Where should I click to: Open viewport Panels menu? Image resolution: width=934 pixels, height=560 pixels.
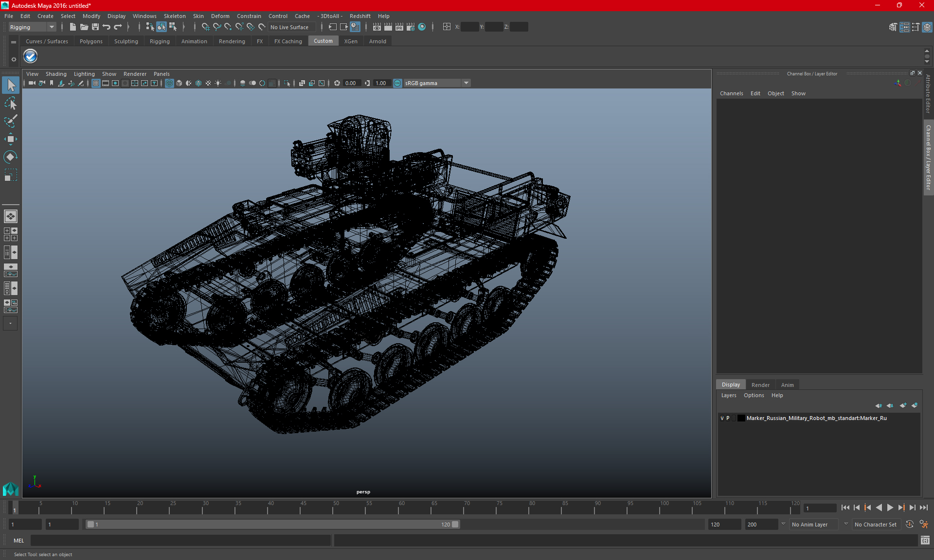(x=162, y=74)
